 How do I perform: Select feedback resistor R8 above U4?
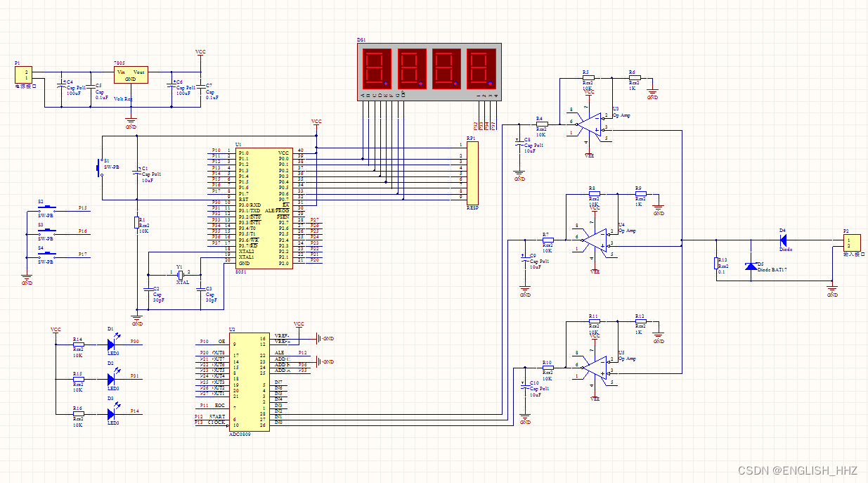(593, 193)
